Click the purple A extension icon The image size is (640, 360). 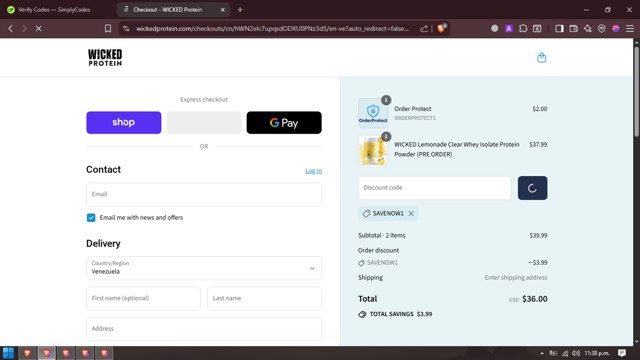[x=509, y=29]
